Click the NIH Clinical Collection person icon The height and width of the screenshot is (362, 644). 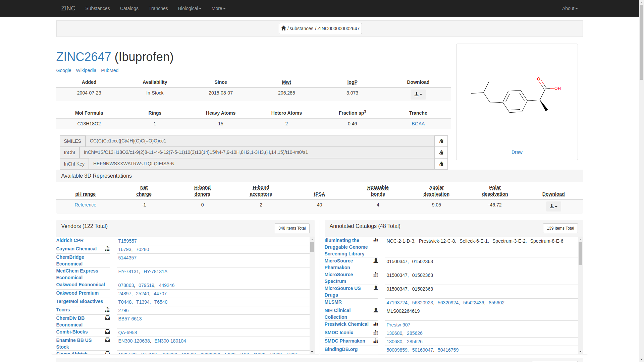coord(376,310)
